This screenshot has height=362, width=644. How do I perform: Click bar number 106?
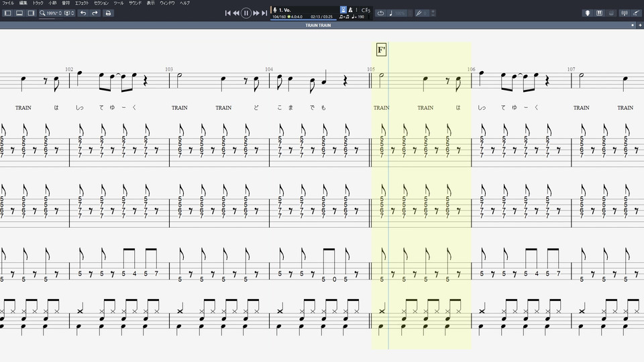click(x=471, y=69)
